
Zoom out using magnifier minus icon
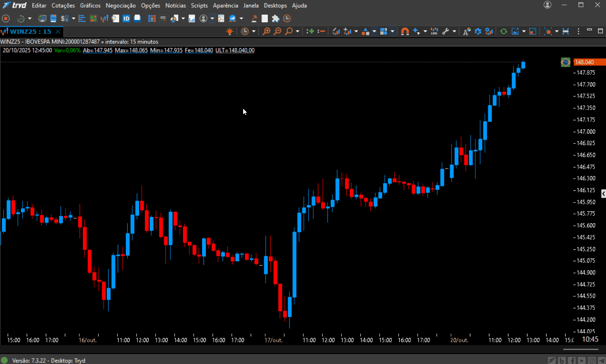point(277,32)
